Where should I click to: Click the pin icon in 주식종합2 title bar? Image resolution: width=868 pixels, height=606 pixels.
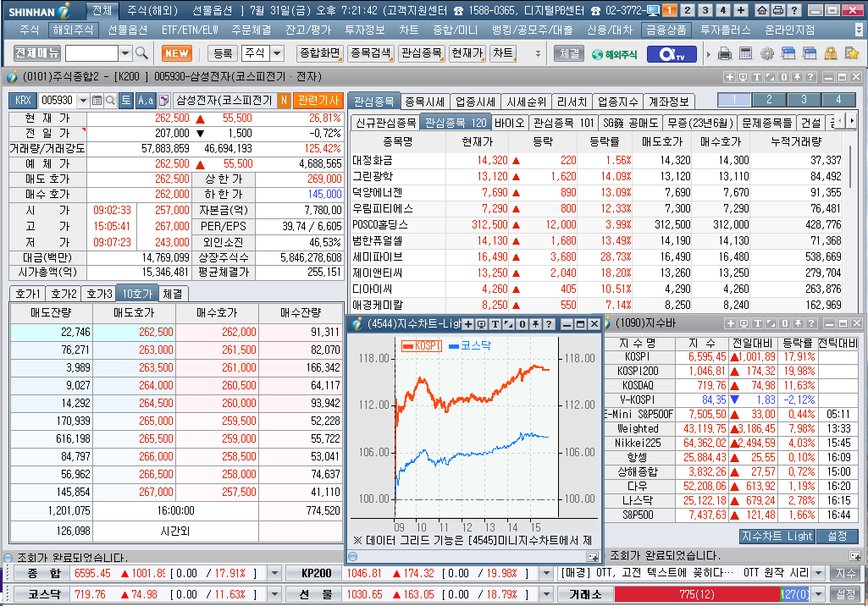pyautogui.click(x=797, y=78)
